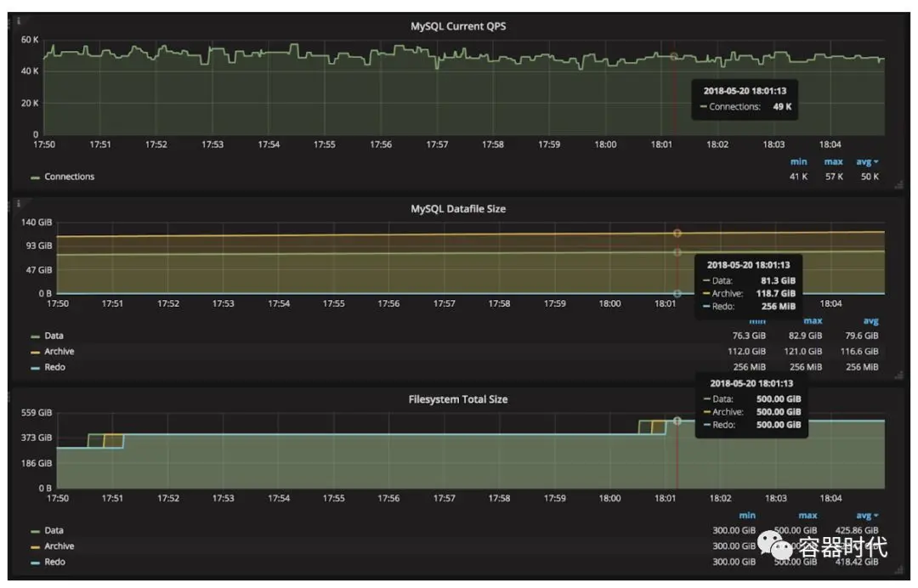This screenshot has height=588, width=918.
Task: Sort QPS legend by the min column
Action: tap(798, 162)
